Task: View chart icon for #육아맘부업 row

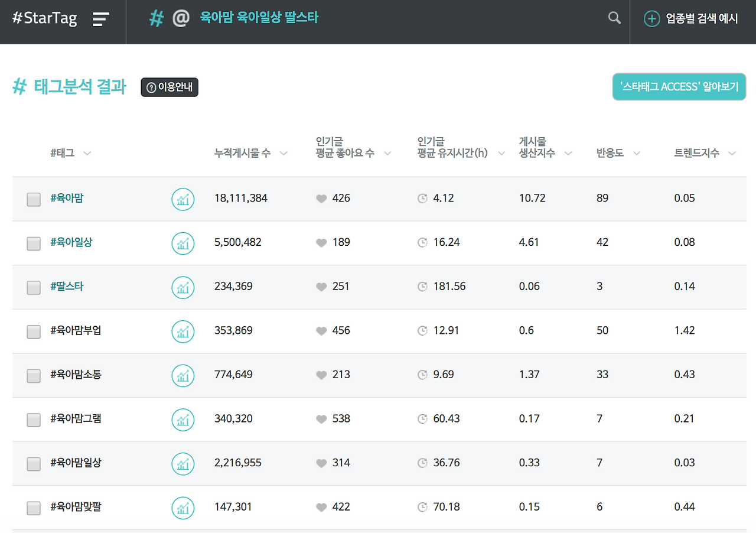Action: point(183,331)
